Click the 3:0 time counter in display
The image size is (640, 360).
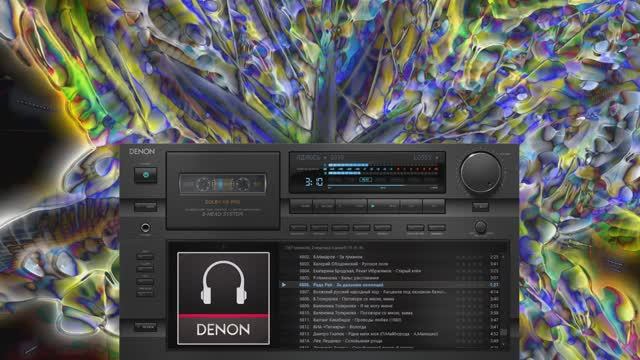(314, 182)
